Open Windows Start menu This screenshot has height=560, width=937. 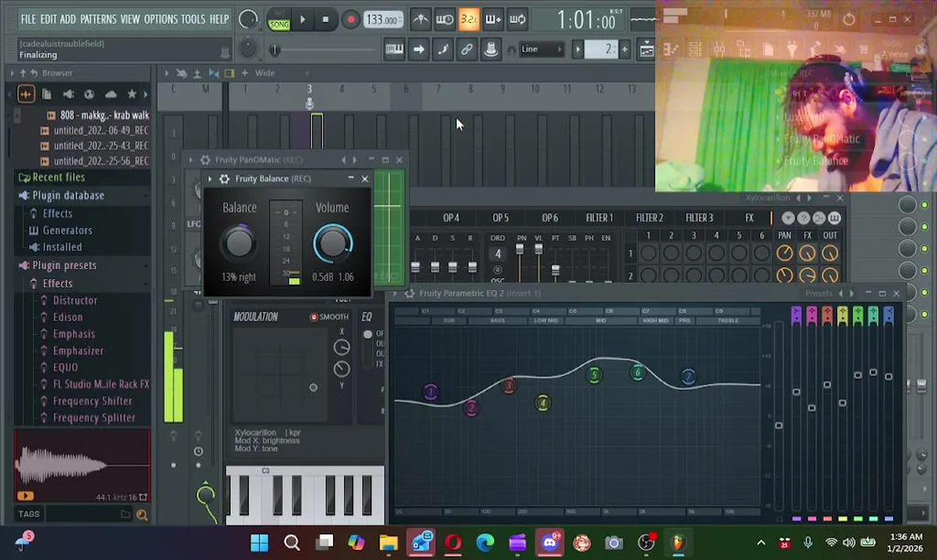(x=259, y=543)
